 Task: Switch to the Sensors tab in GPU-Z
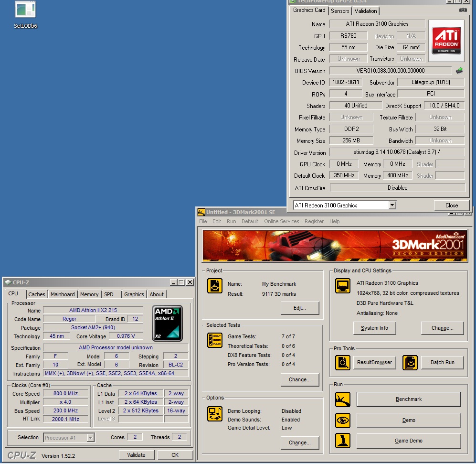click(x=340, y=11)
